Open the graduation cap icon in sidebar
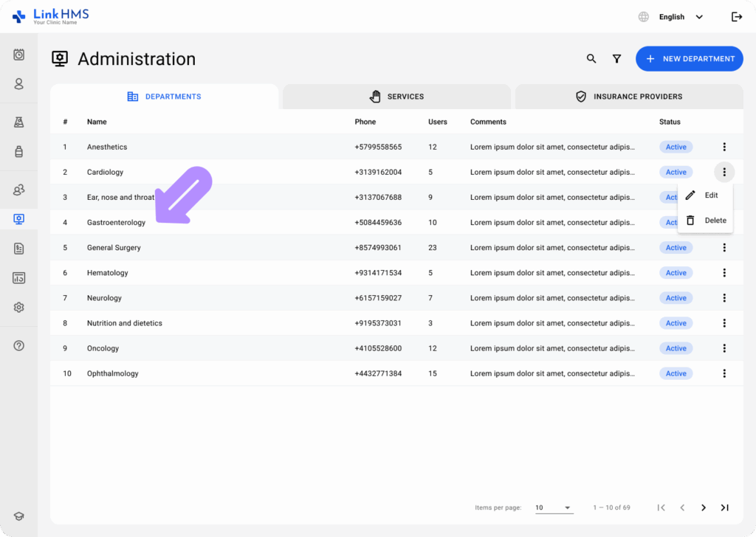This screenshot has width=756, height=537. [x=19, y=517]
